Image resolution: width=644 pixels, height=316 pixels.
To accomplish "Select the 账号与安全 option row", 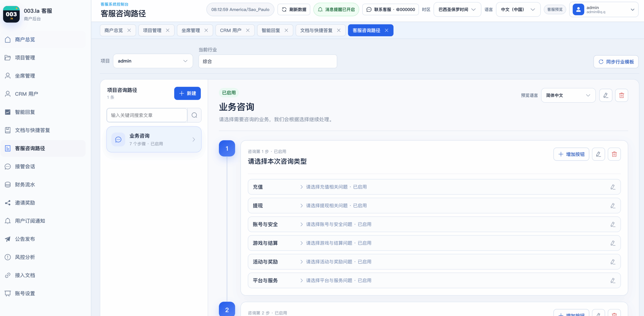I will point(434,224).
